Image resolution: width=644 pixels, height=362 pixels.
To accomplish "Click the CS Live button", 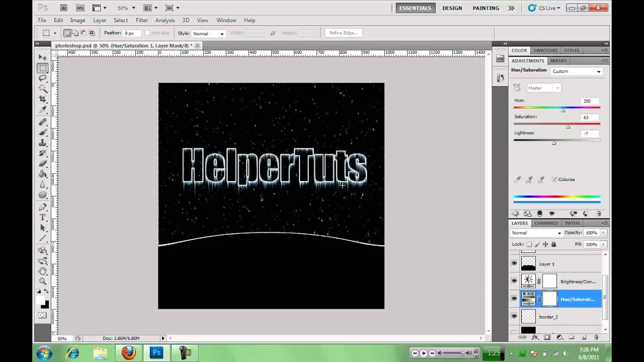I will pos(544,8).
